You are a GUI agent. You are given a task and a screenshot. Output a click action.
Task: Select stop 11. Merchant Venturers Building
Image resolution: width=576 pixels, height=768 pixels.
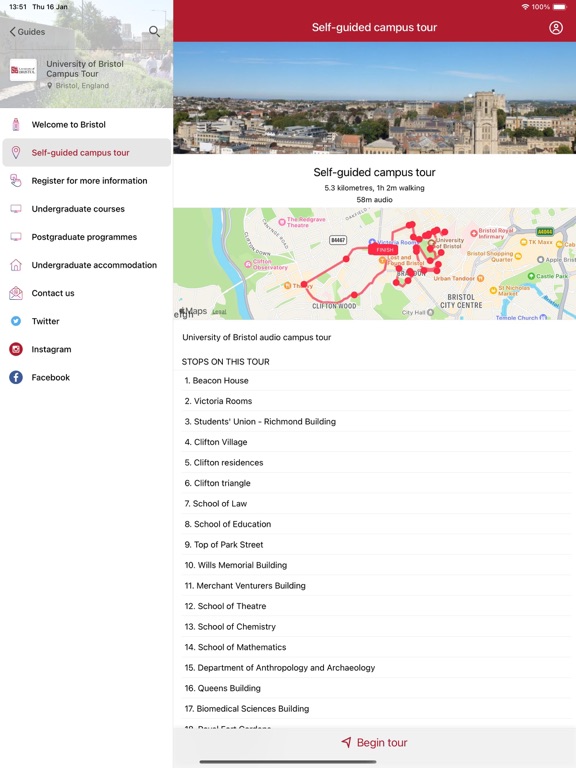[x=375, y=586]
